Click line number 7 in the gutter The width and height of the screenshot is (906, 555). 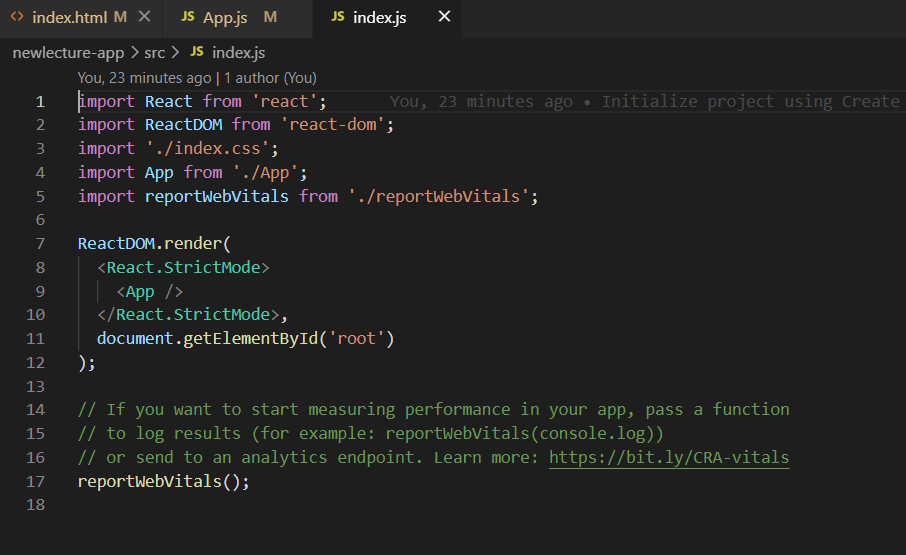[40, 244]
